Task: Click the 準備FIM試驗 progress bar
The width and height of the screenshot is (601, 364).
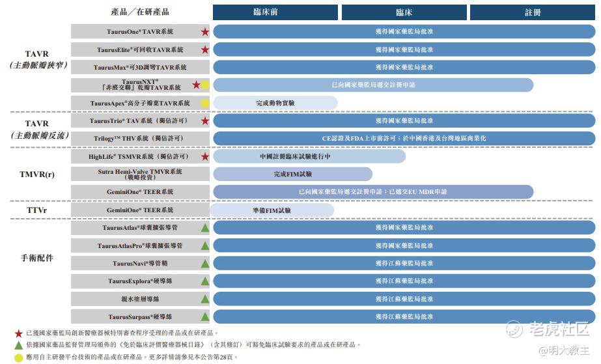Action: (x=272, y=210)
